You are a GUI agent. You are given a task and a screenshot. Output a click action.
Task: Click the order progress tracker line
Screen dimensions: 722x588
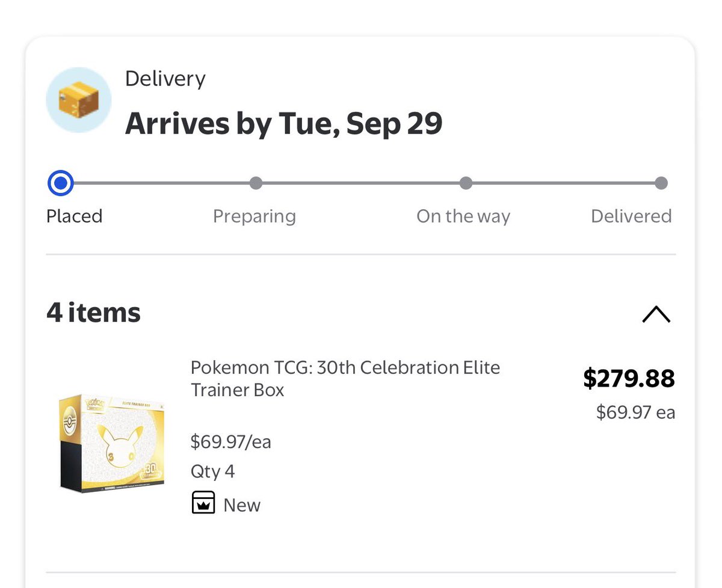point(361,183)
